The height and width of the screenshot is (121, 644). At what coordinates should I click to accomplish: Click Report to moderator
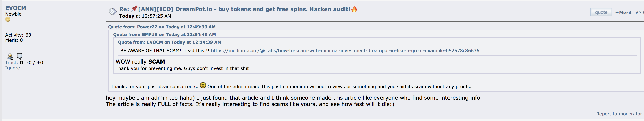(x=619, y=114)
